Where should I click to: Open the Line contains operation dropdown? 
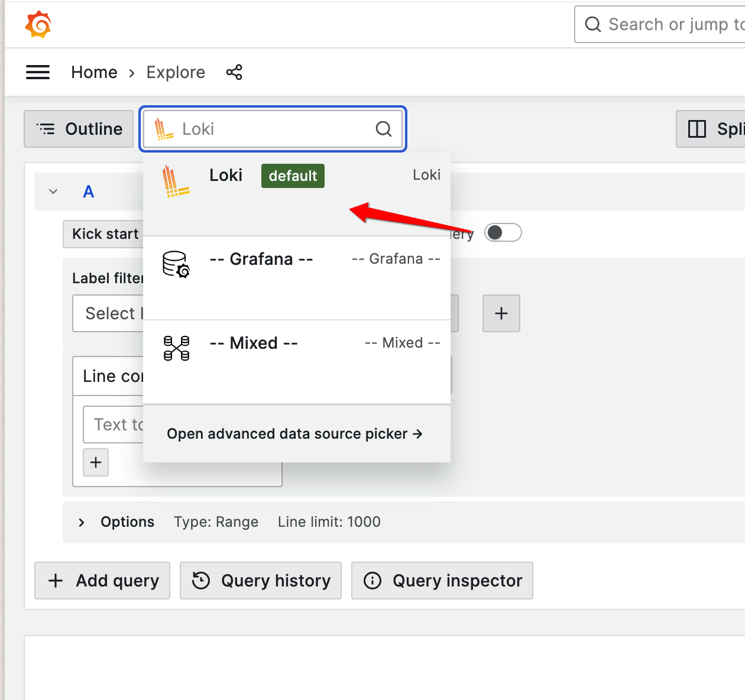[108, 376]
